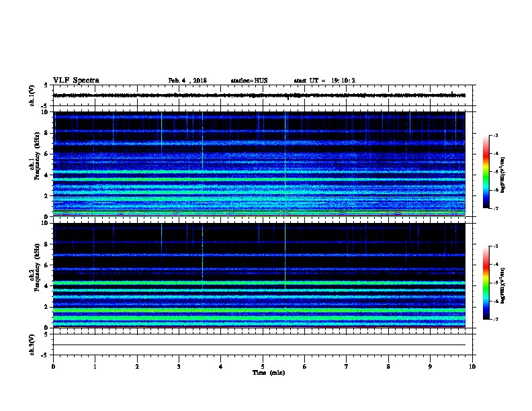Click the ch.2 "Frequency (kHz)" axis label
Screen dimensions: 532x411
pyautogui.click(x=37, y=267)
